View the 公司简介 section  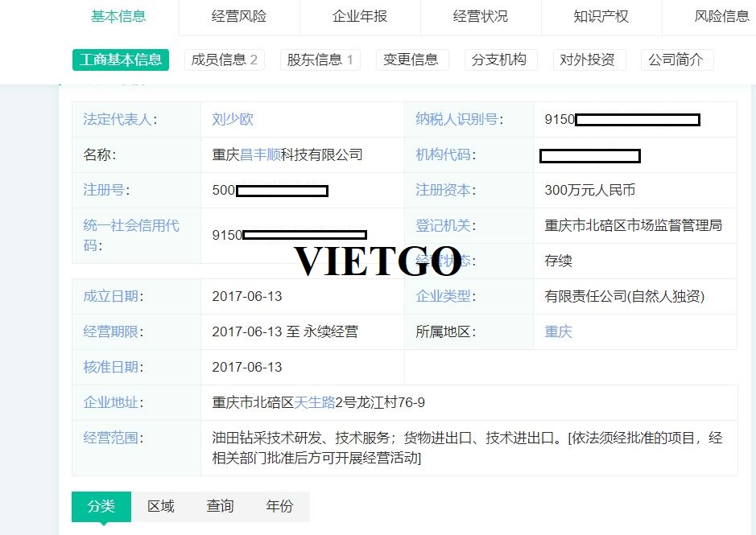677,60
